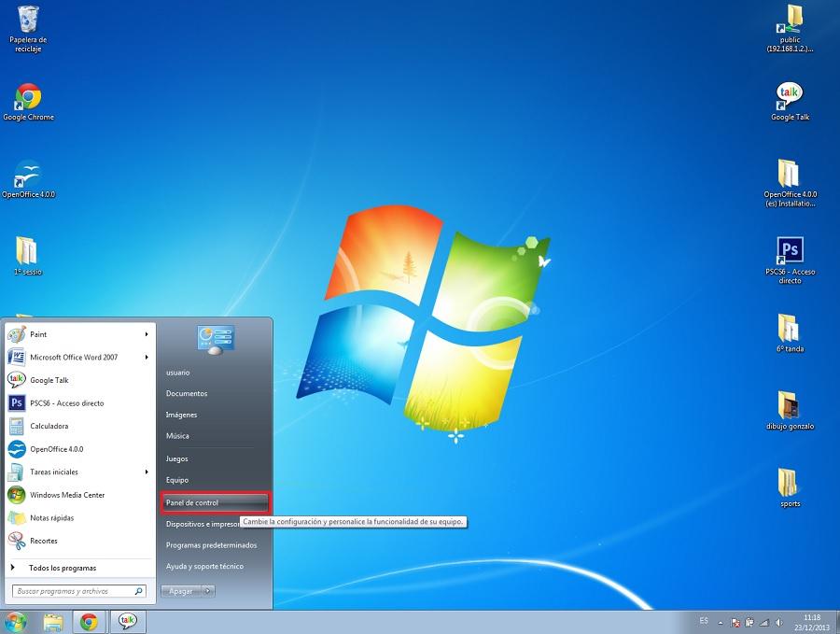Image resolution: width=840 pixels, height=634 pixels.
Task: Open Windows Explorer from the taskbar
Action: (x=53, y=622)
